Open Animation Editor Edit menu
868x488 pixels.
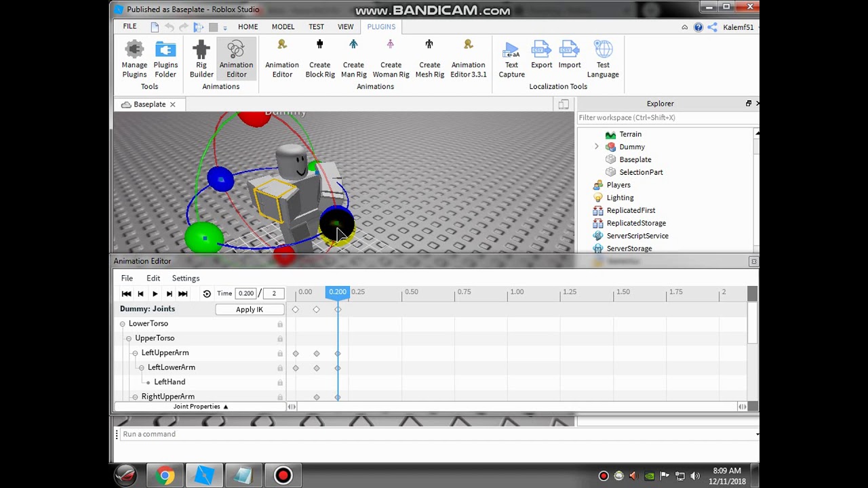153,278
